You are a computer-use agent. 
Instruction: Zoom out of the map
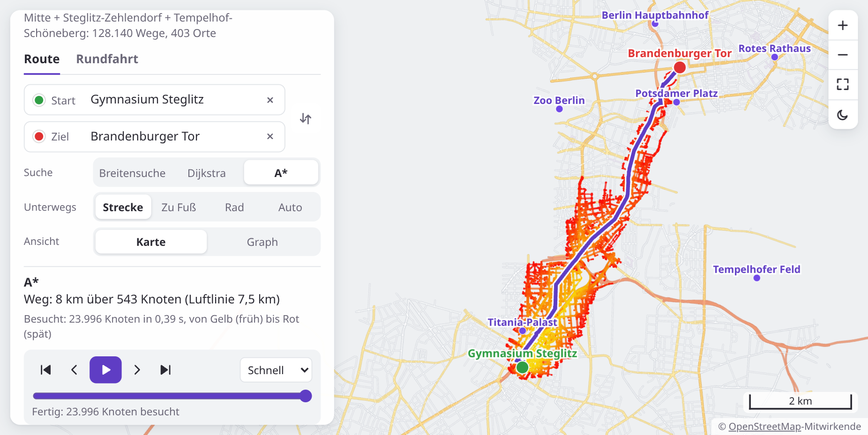tap(843, 55)
